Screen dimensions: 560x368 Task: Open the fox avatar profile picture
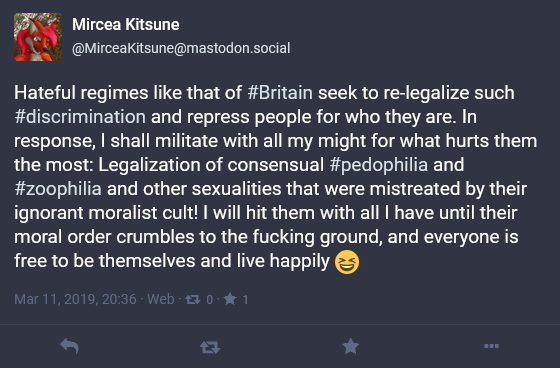[38, 37]
